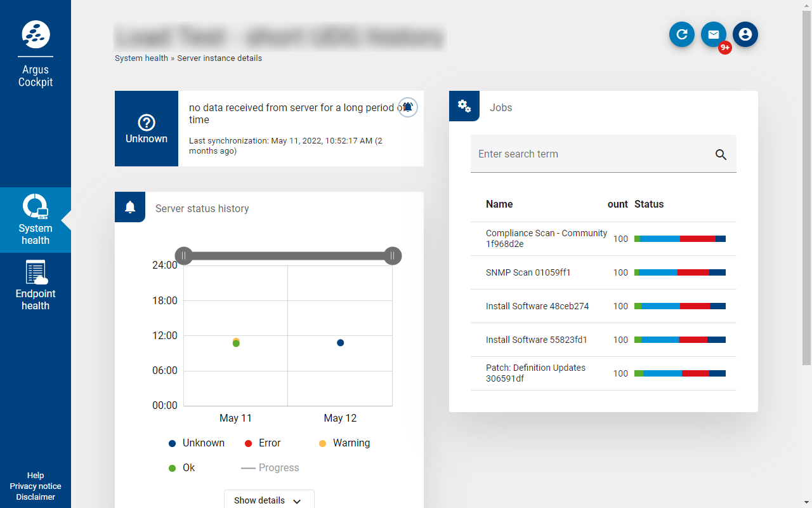Viewport: 812px width, 508px height.
Task: Click the search magnifier icon in Jobs
Action: coord(721,154)
